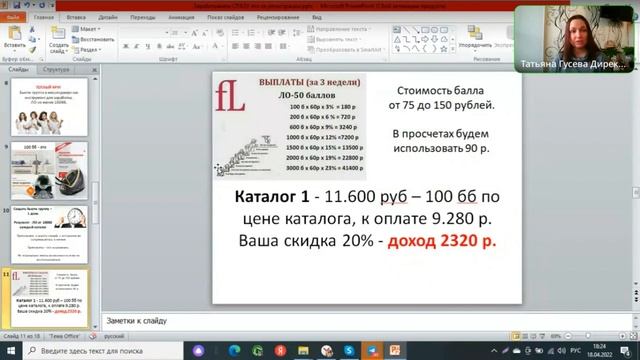Image resolution: width=640 pixels, height=360 pixels.
Task: Toggle Strikethrough (abc) formatting
Action: pyautogui.click(x=170, y=47)
